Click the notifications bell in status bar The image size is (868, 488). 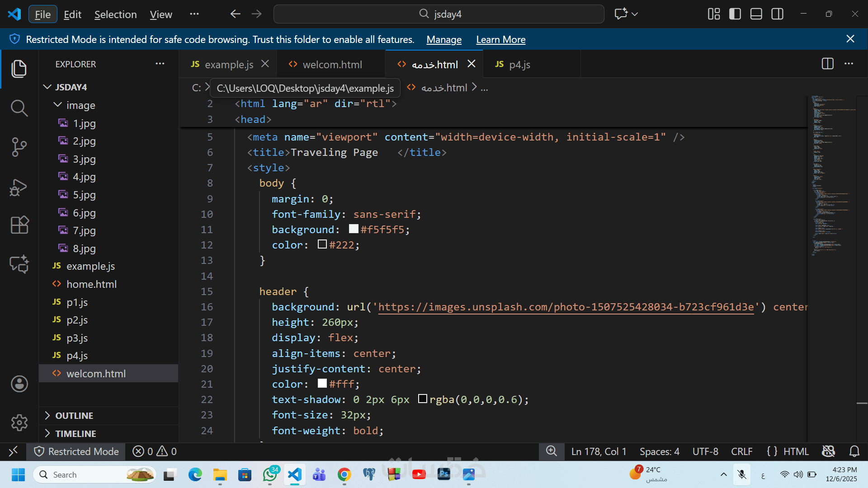click(854, 451)
